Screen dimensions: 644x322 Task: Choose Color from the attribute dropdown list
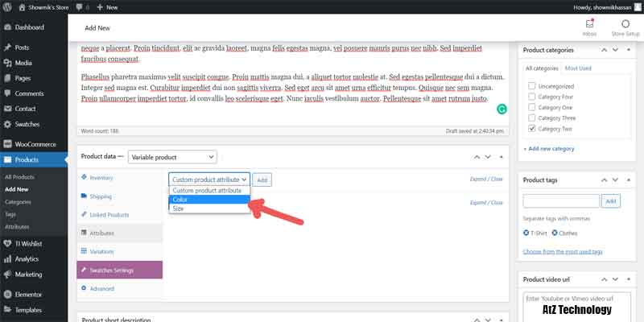click(x=209, y=200)
